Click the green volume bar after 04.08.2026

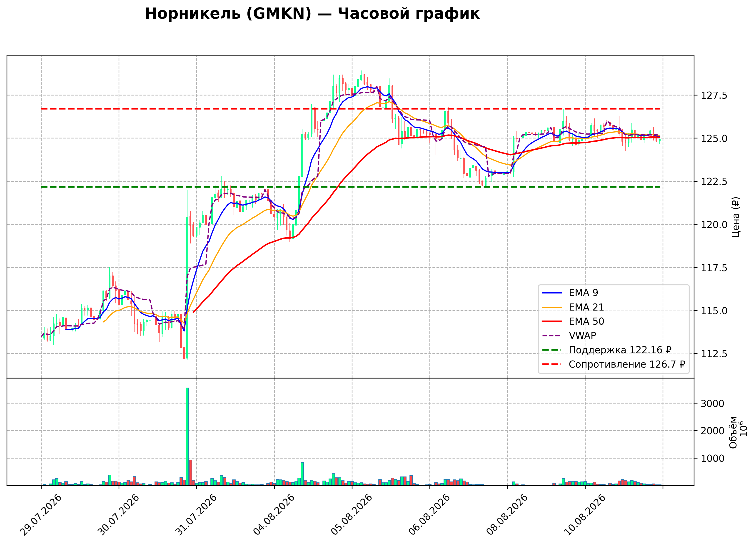coord(302,474)
